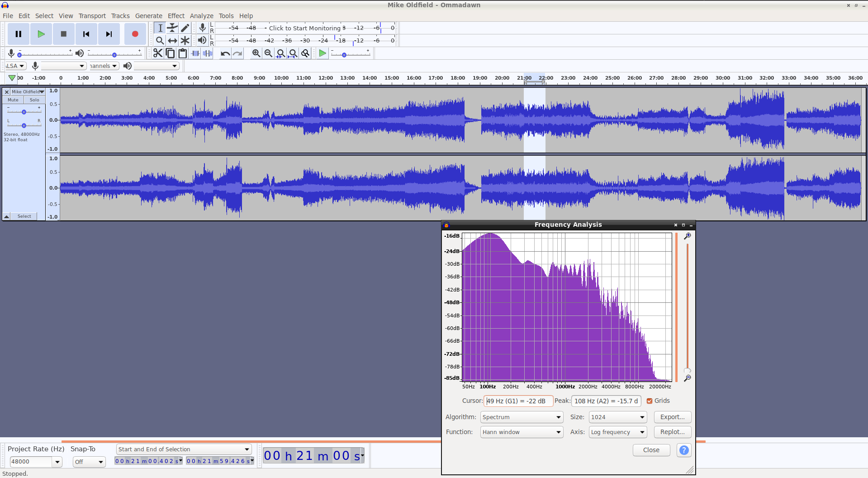The width and height of the screenshot is (868, 478).
Task: Click the record meter microphone icon
Action: [x=203, y=28]
